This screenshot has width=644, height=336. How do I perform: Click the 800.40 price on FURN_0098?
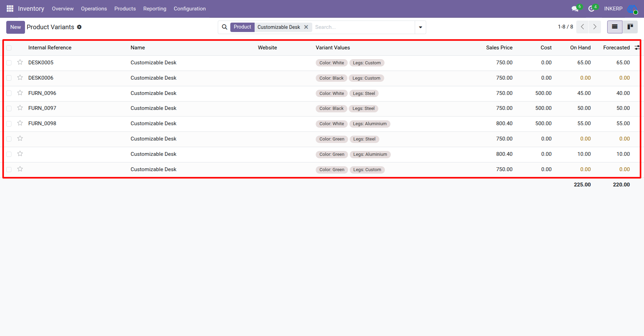[504, 123]
